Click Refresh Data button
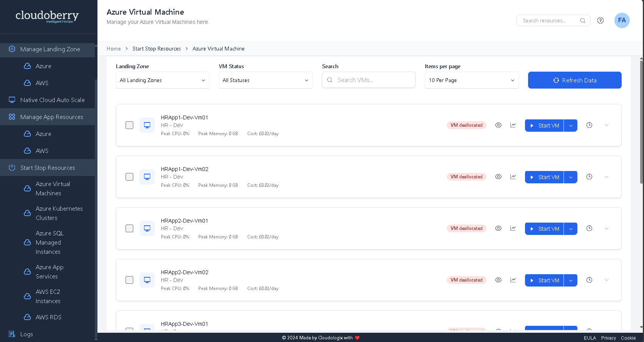Image resolution: width=644 pixels, height=342 pixels. (575, 80)
